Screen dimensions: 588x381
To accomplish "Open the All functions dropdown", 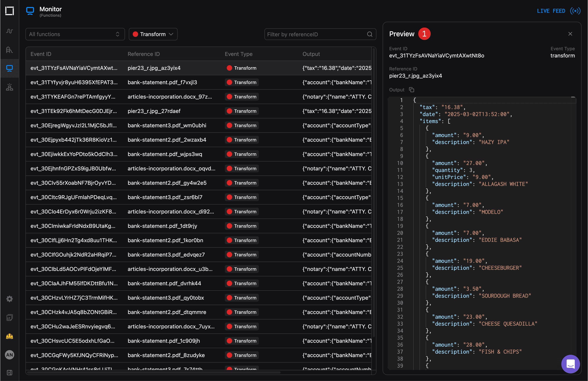I will (75, 34).
